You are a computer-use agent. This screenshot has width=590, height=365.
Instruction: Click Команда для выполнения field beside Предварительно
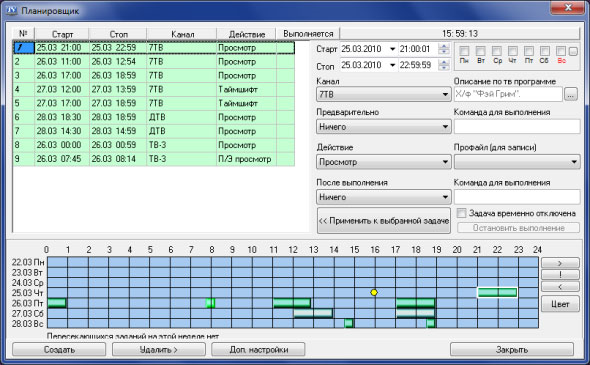click(x=517, y=127)
